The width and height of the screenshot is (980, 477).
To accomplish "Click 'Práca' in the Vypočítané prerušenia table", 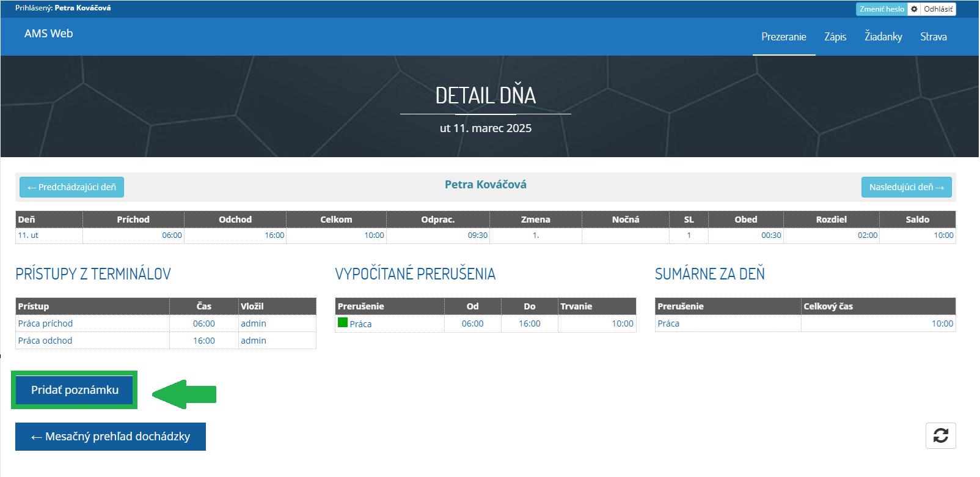I will coord(360,324).
